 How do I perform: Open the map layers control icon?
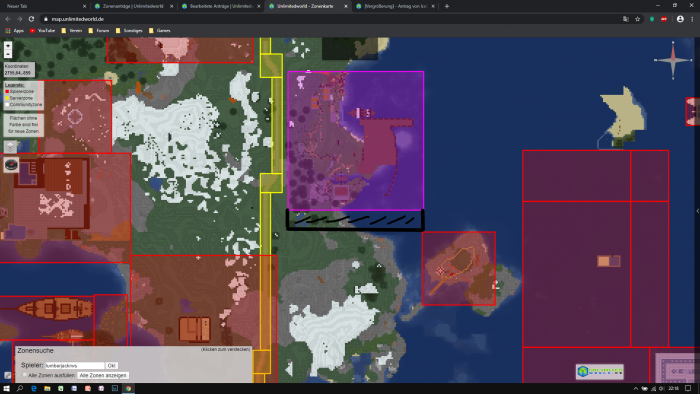click(x=10, y=147)
